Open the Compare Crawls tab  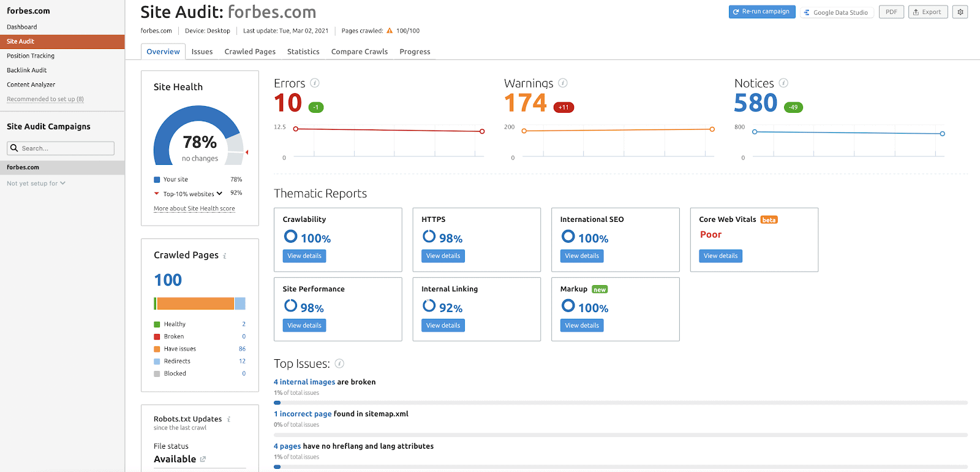point(359,51)
